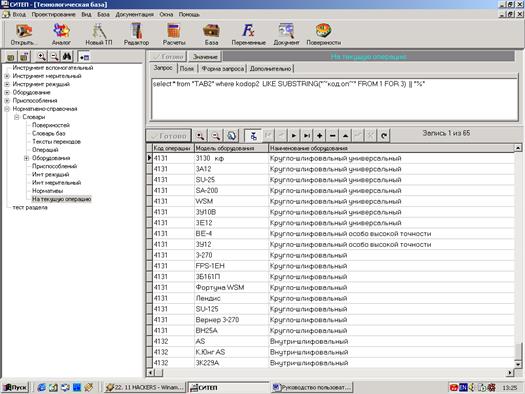Toggle the filter button in the table toolbar
The image size is (525, 394).
coord(253,136)
